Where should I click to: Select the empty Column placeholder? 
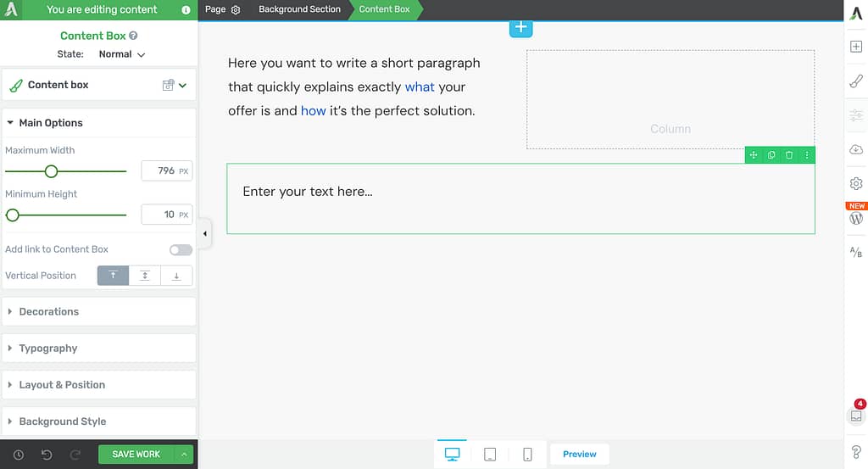[670, 100]
